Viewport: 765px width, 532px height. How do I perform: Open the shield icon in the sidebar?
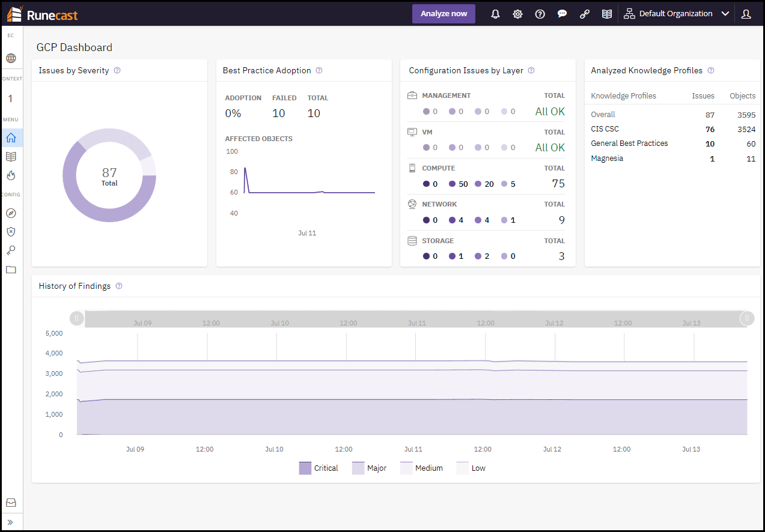[x=11, y=232]
